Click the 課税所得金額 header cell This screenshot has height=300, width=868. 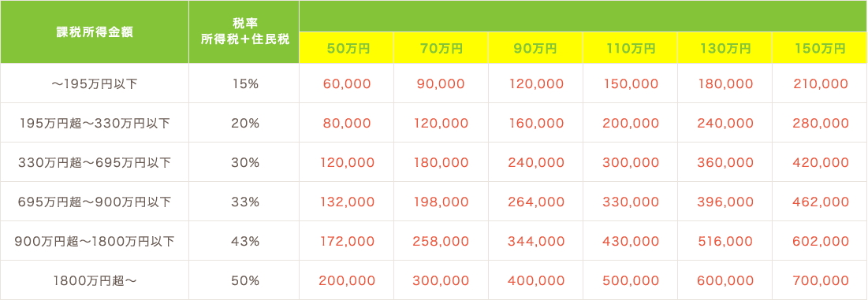click(95, 32)
